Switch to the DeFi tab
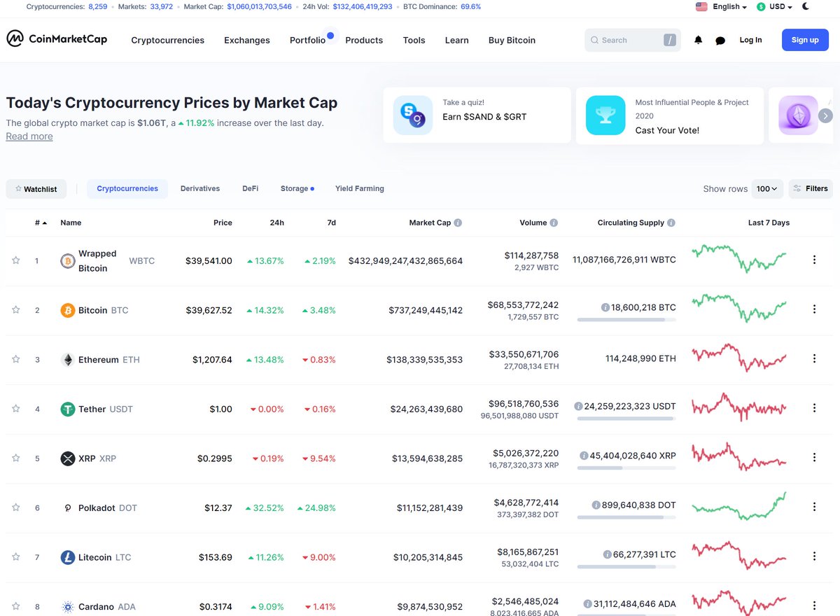The width and height of the screenshot is (840, 616). (251, 188)
